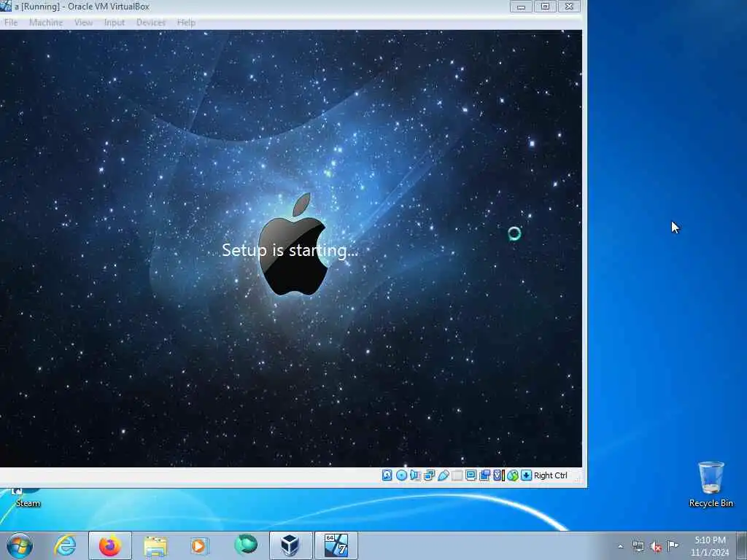Open the Windows Start menu orb
The image size is (747, 560).
point(20,545)
